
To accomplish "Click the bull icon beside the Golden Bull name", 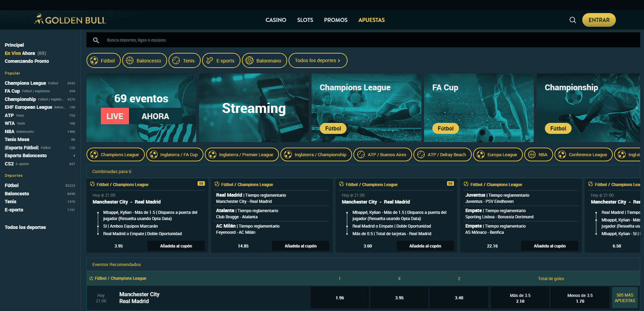I will pos(39,19).
